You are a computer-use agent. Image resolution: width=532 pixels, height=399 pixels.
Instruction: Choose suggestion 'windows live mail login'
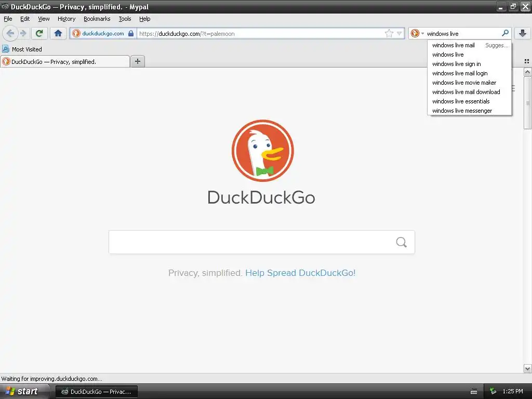tap(470, 73)
